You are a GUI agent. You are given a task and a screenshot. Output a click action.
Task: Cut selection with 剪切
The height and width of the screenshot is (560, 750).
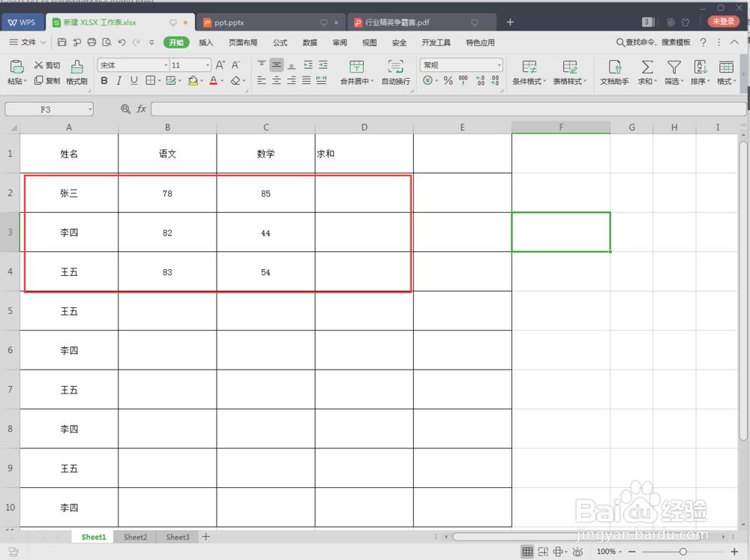point(46,65)
